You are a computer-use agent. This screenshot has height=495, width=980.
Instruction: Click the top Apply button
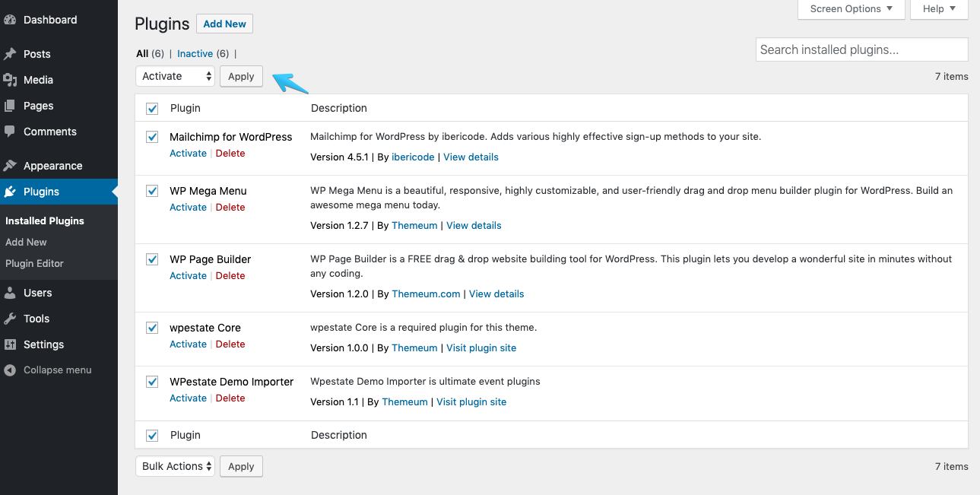point(241,76)
